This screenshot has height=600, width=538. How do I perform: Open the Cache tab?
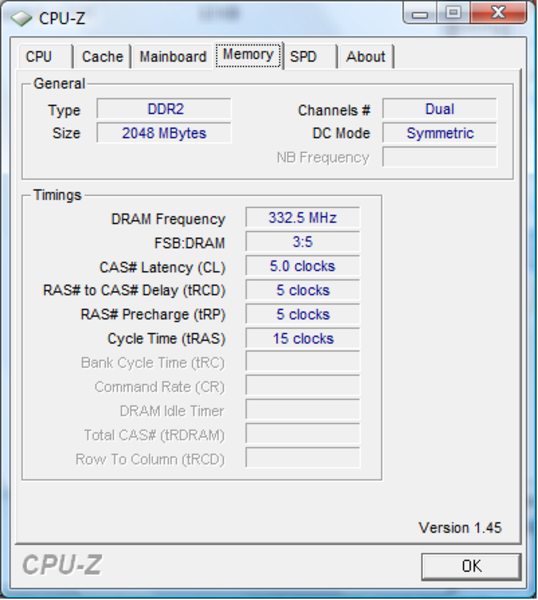[x=103, y=57]
